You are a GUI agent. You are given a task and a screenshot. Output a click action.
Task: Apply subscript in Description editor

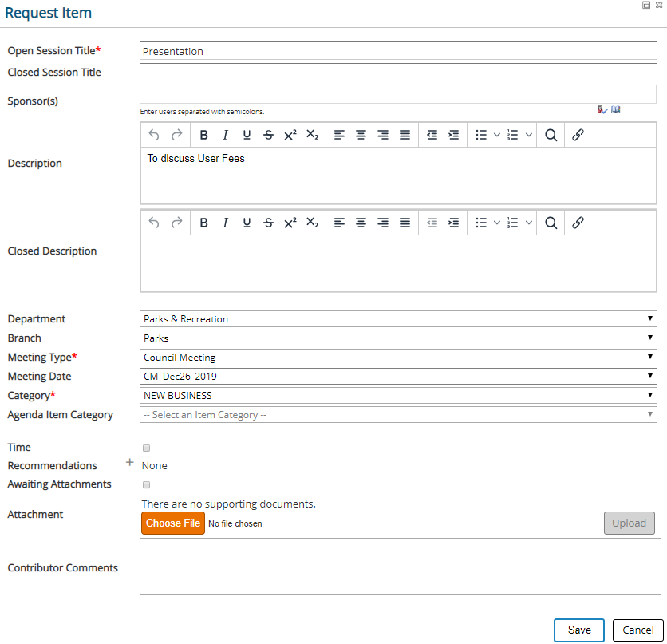coord(312,136)
